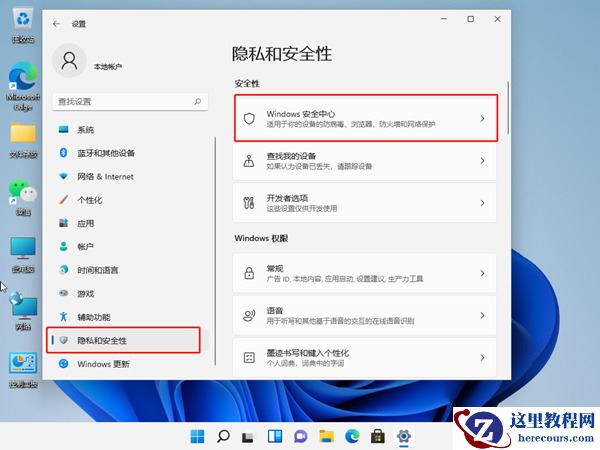
Task: Open 语音 permissions entry
Action: pyautogui.click(x=365, y=315)
